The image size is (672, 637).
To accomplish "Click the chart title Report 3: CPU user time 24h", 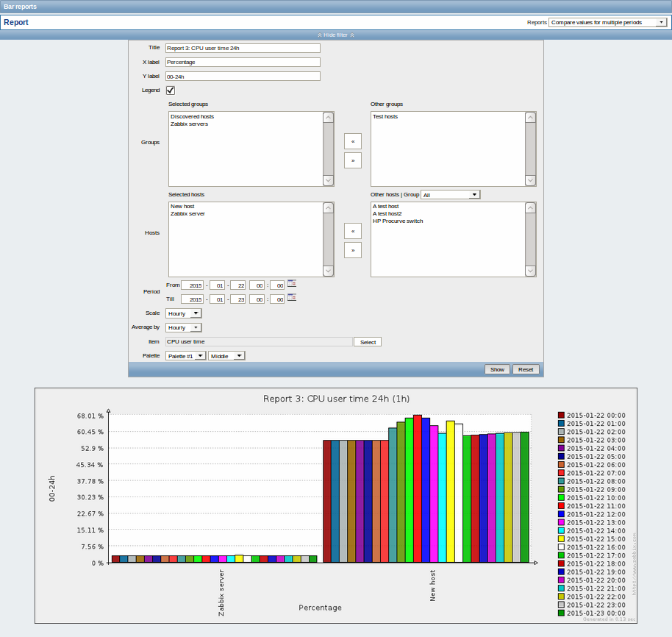I will point(337,399).
